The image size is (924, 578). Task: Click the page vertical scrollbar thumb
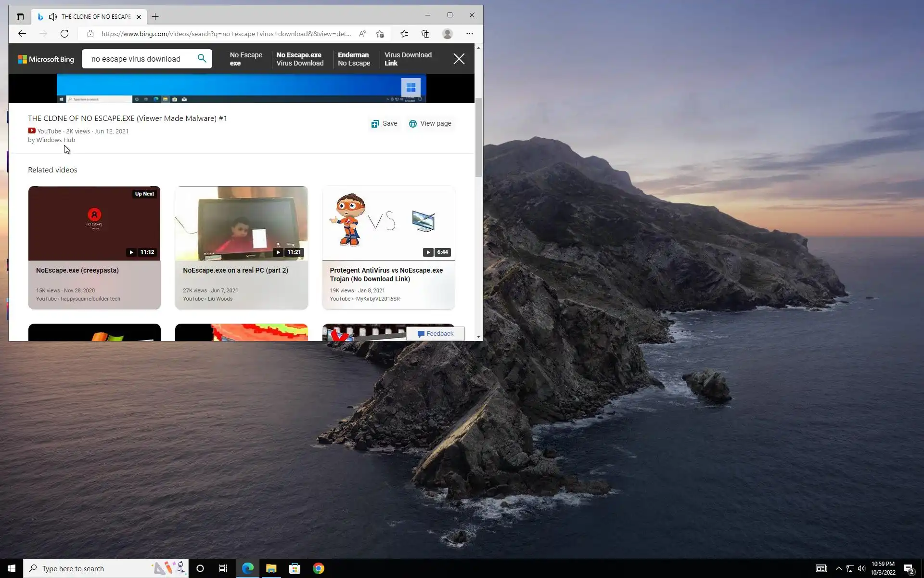(x=478, y=137)
